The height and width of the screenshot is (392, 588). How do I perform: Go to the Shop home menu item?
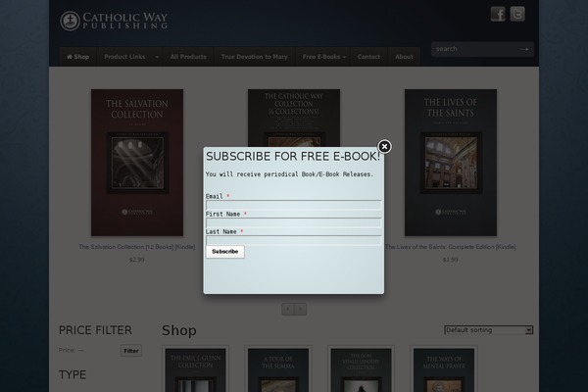[x=78, y=57]
